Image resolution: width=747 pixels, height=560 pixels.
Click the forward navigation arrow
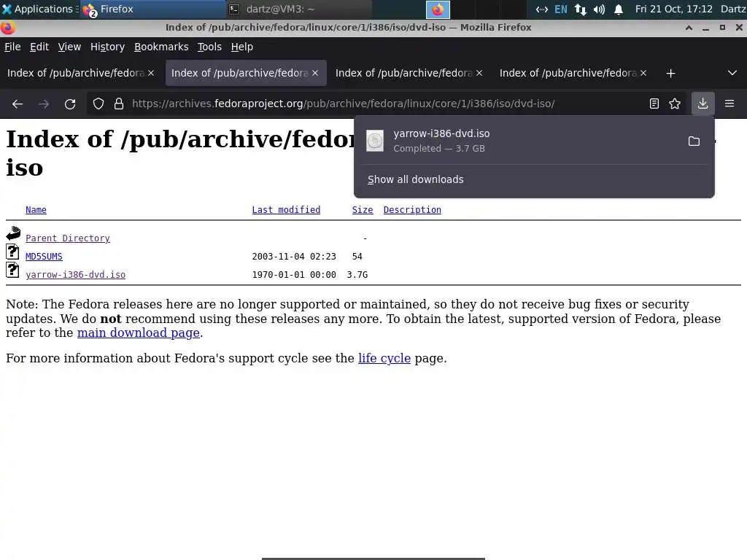[x=44, y=104]
